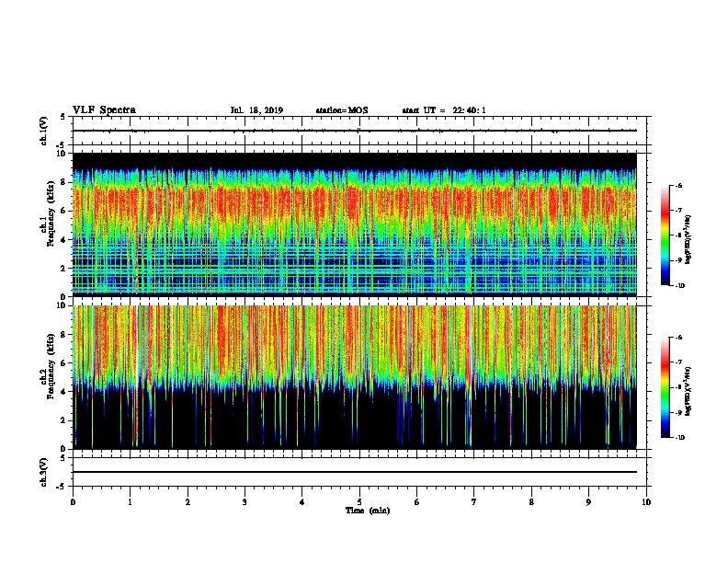Click the upper colorbar "-6" tick label
This screenshot has width=728, height=563.
coord(678,185)
